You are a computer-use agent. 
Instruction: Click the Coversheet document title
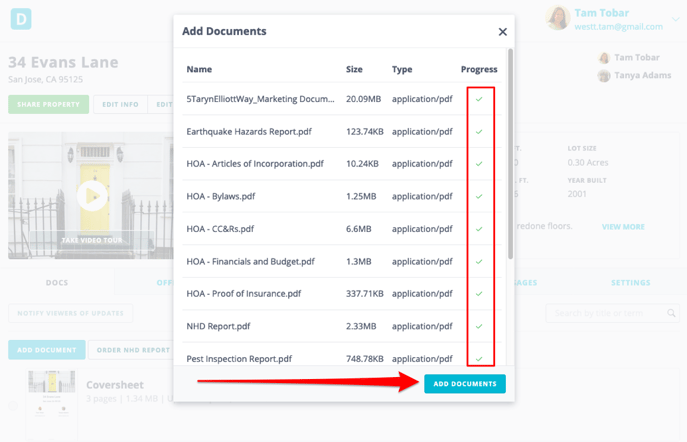pos(115,385)
